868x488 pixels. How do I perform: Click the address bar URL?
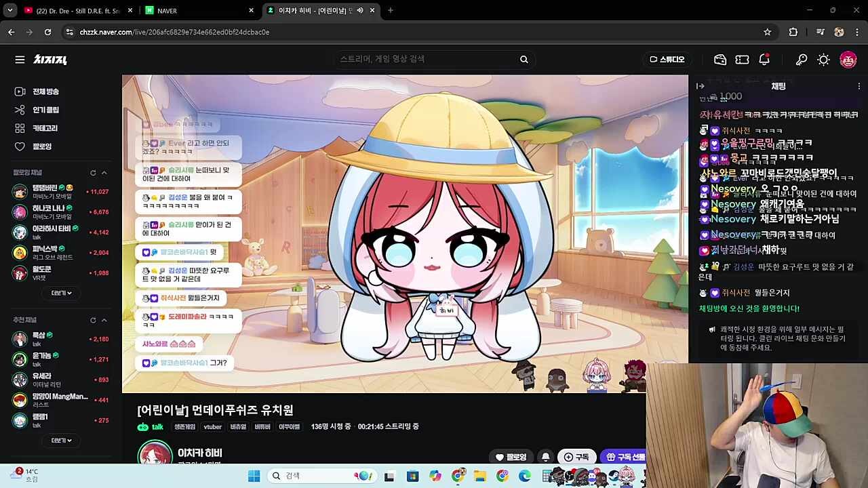pos(174,32)
